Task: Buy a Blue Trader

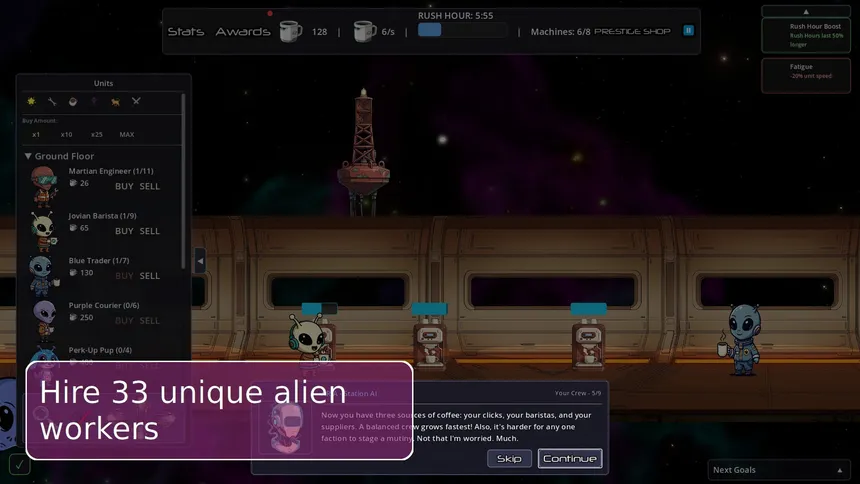Action: point(124,275)
